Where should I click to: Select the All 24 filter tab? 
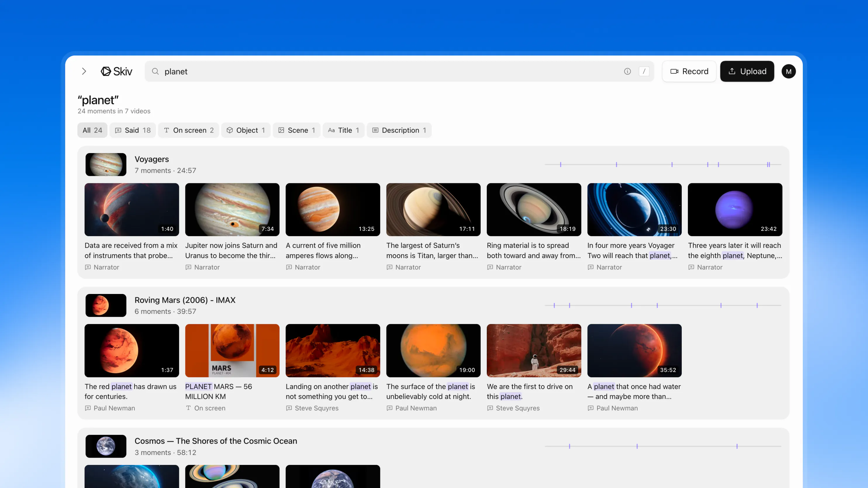[x=92, y=130]
